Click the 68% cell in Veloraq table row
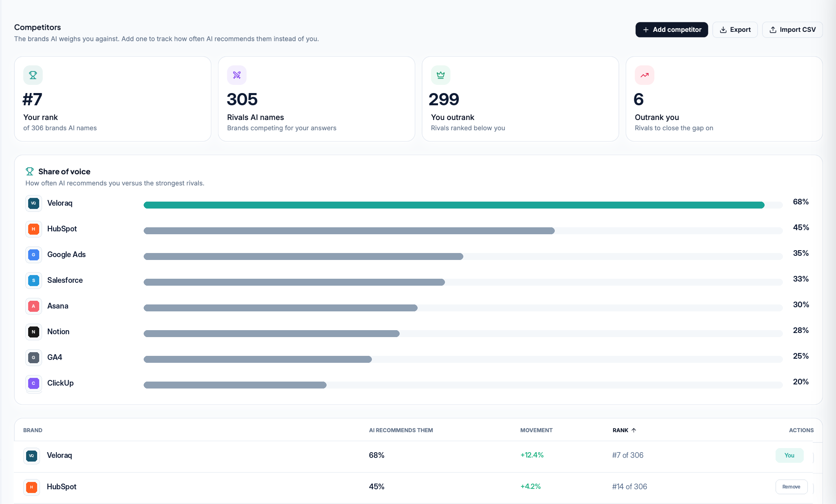Viewport: 836px width, 504px height. point(377,455)
